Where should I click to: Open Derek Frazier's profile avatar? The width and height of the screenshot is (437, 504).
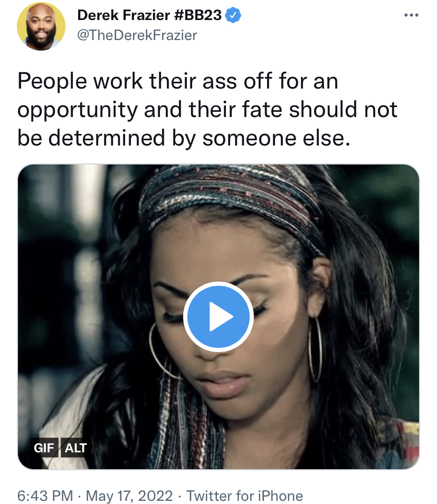pyautogui.click(x=41, y=26)
